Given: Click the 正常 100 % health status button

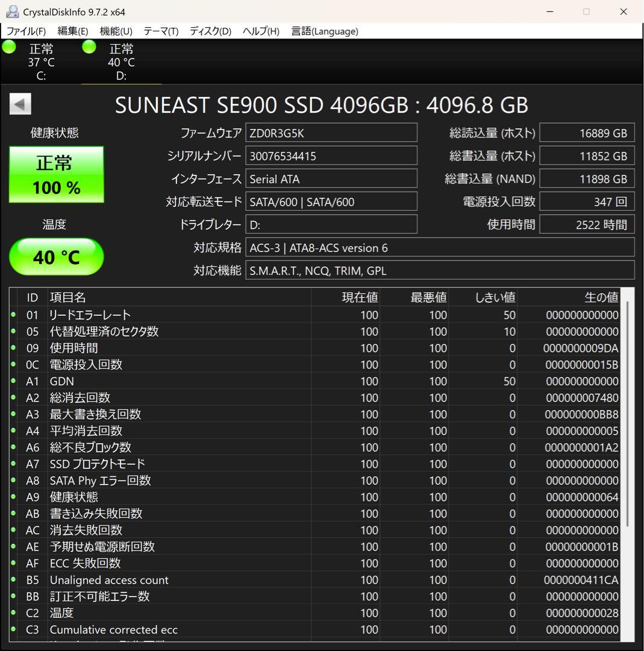Looking at the screenshot, I should pos(57,174).
